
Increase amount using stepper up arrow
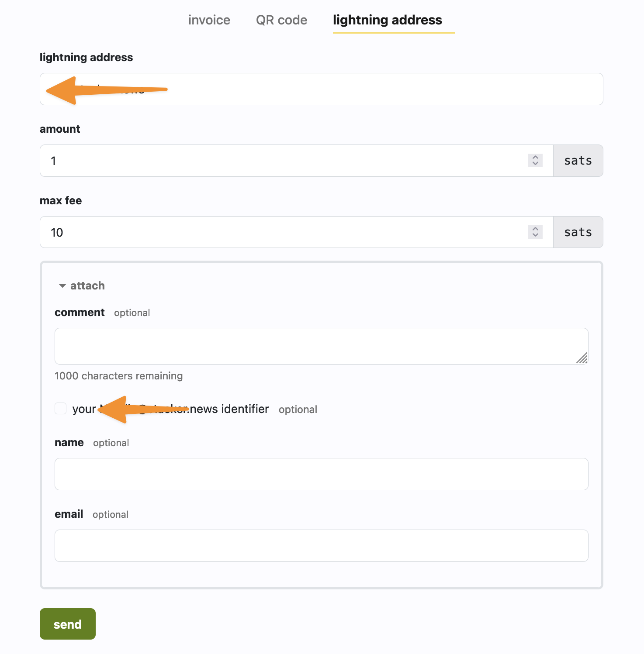535,157
